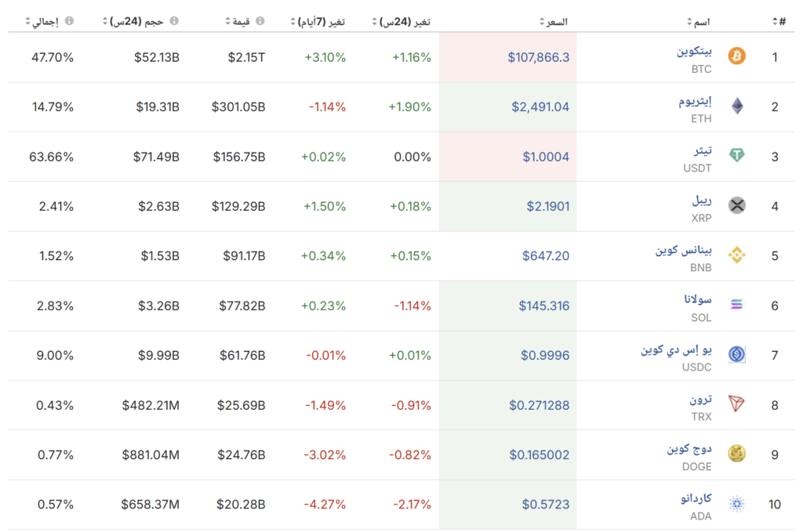The width and height of the screenshot is (803, 532).
Task: Click the Bitcoin orange coin icon
Action: pyautogui.click(x=736, y=56)
